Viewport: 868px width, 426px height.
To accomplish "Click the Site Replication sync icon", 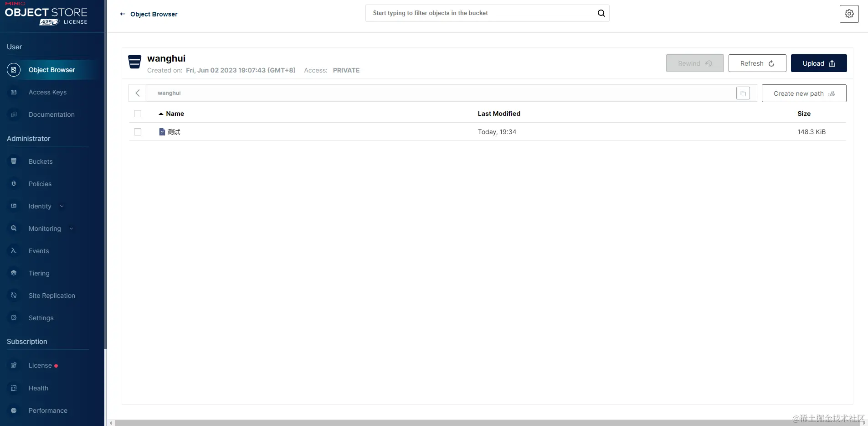I will click(14, 295).
